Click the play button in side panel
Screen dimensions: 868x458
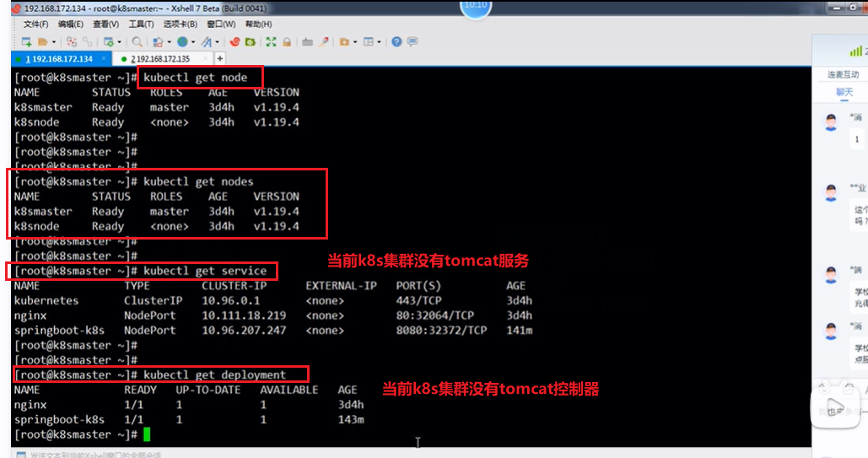pyautogui.click(x=835, y=407)
